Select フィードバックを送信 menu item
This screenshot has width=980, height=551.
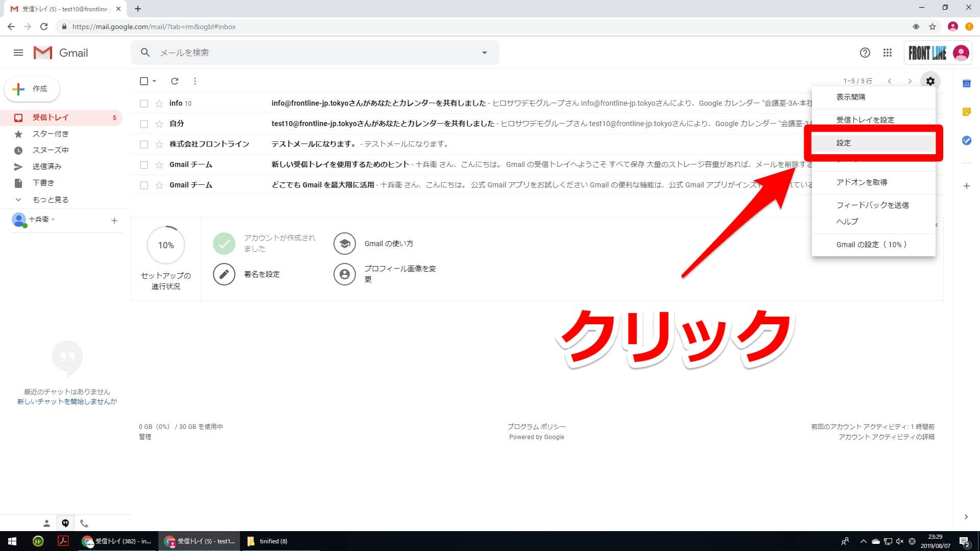point(873,205)
